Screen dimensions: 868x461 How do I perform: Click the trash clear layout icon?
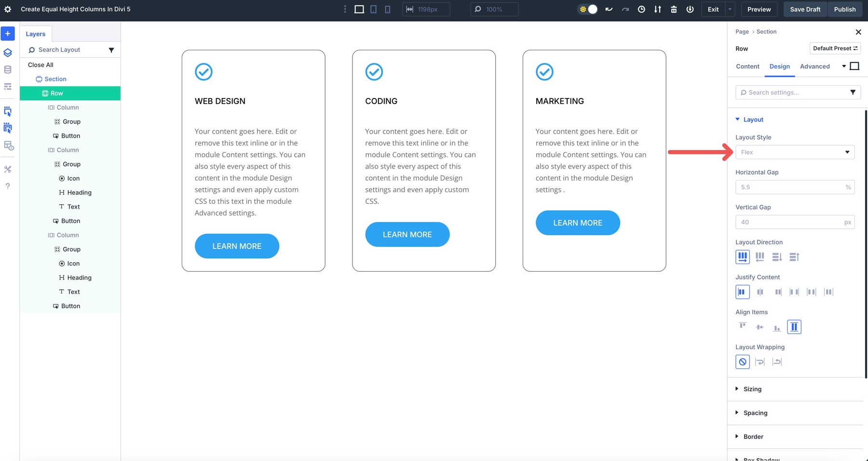(674, 9)
